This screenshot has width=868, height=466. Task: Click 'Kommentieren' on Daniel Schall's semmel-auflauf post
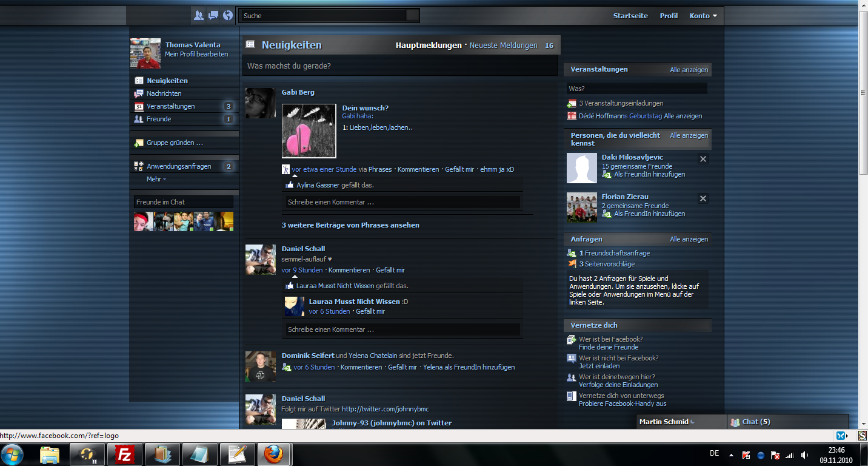[349, 270]
